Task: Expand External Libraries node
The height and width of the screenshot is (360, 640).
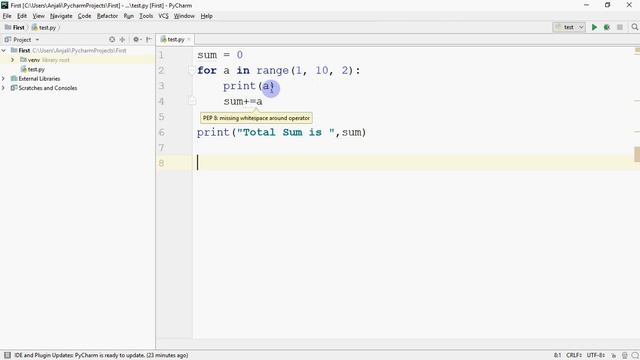Action: tap(4, 79)
